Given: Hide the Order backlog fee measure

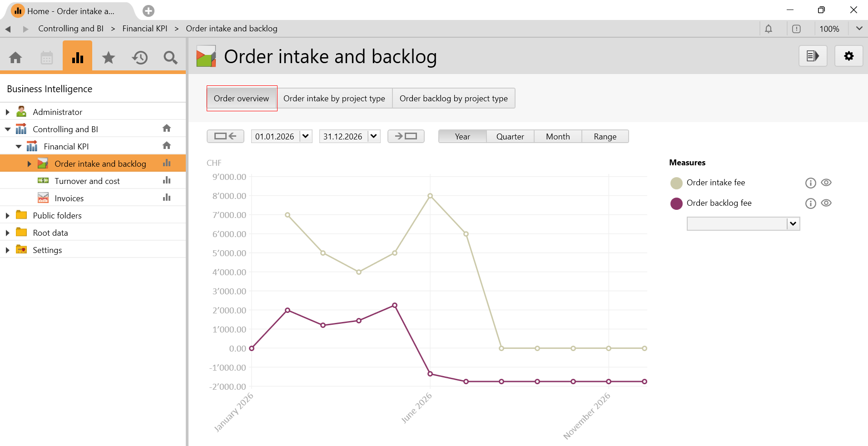Looking at the screenshot, I should pos(826,203).
